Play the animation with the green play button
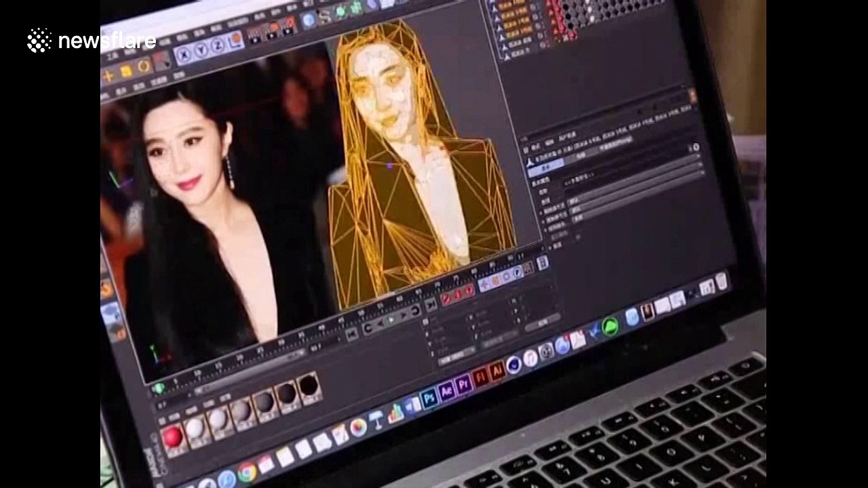 (x=391, y=321)
